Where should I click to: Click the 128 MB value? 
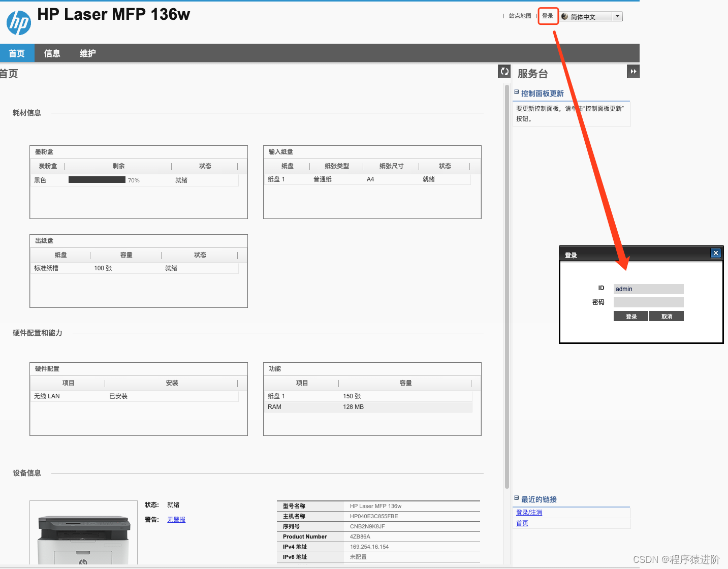click(x=354, y=407)
